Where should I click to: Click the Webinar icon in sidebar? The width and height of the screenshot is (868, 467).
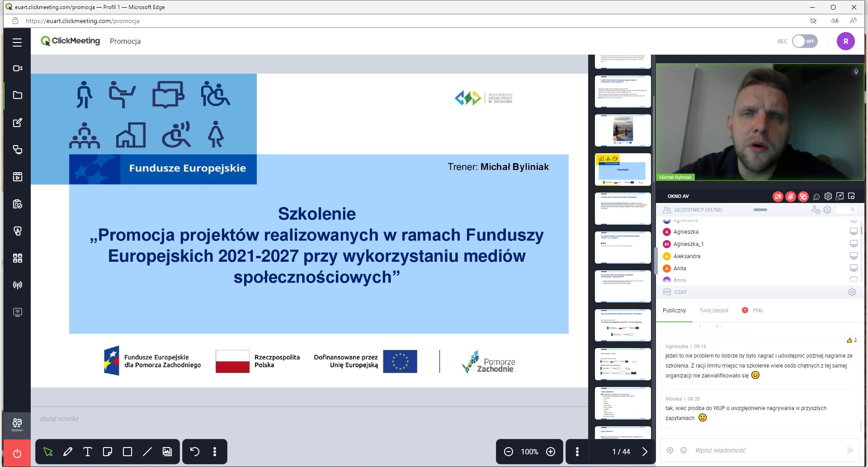click(17, 425)
